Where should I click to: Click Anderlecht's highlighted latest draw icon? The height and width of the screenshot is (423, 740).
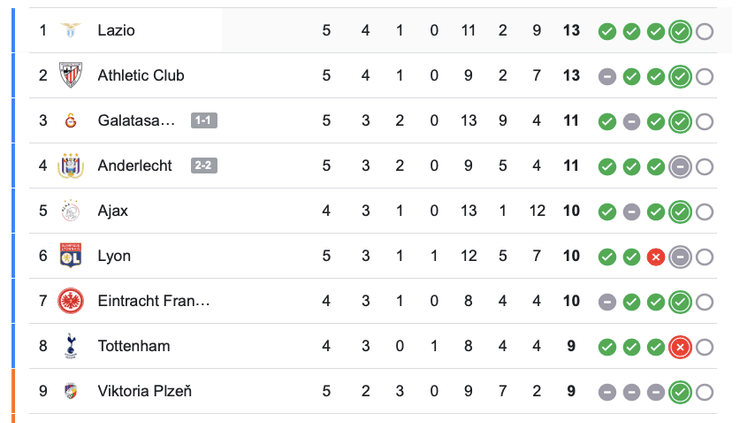pos(680,167)
